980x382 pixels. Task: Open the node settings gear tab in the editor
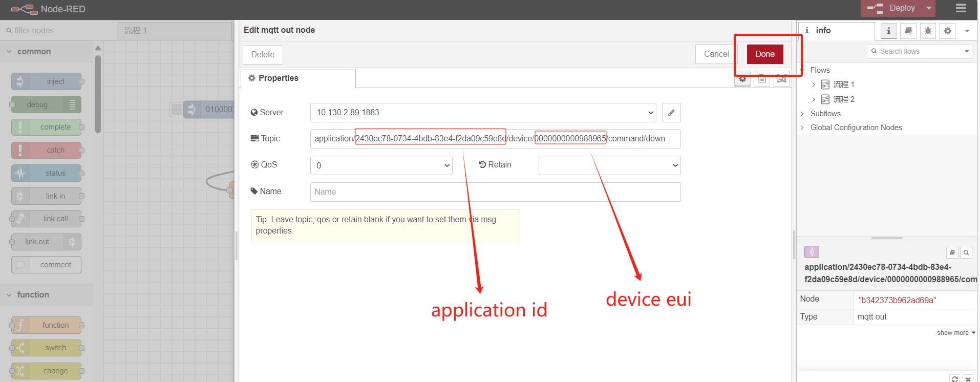pyautogui.click(x=742, y=79)
